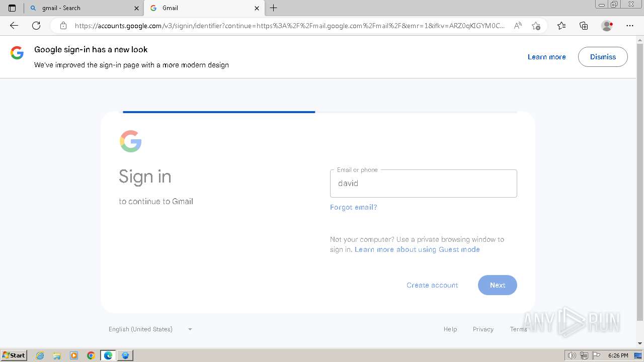The height and width of the screenshot is (362, 644).
Task: Open the Privacy link in footer
Action: coord(483,329)
